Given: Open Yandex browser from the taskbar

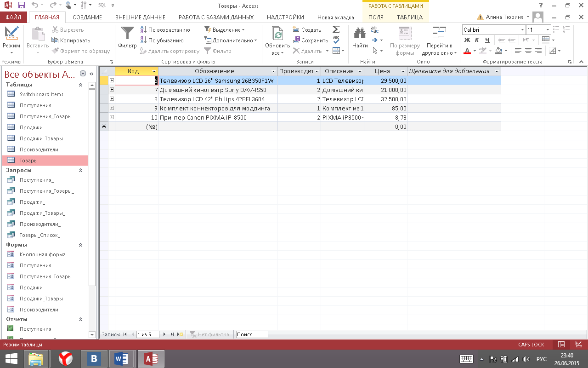Looking at the screenshot, I should (66, 358).
